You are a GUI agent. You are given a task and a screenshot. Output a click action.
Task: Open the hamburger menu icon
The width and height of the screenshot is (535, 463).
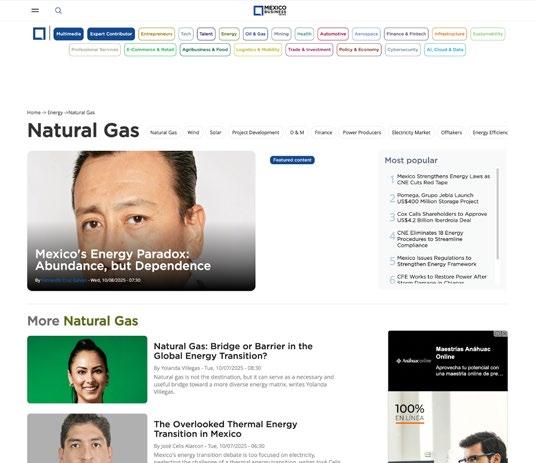click(x=35, y=10)
